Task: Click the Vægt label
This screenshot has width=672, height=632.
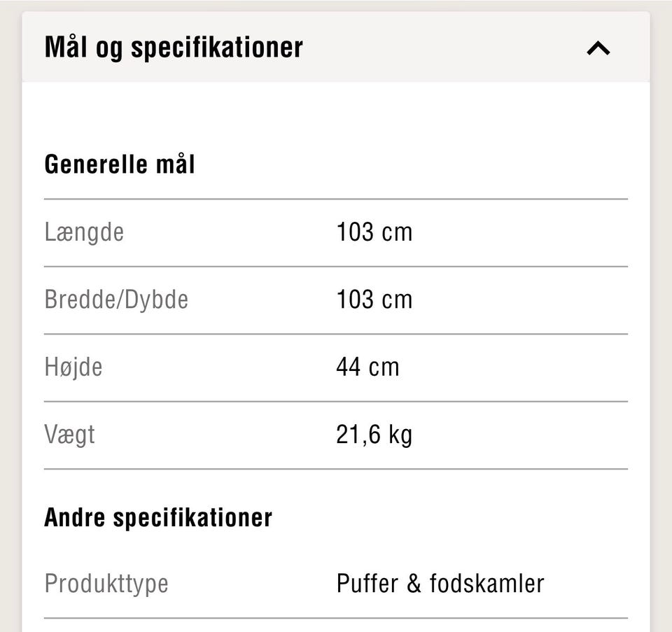Action: [x=70, y=433]
